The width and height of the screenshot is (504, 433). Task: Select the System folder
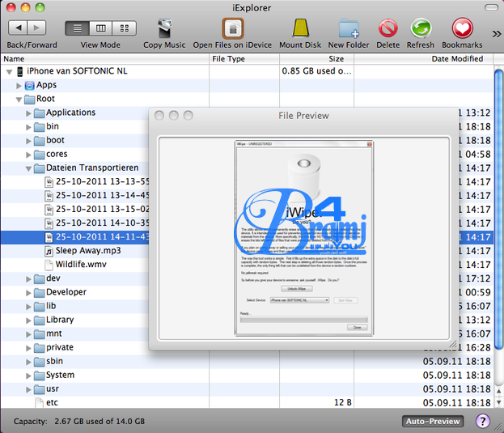pyautogui.click(x=60, y=376)
